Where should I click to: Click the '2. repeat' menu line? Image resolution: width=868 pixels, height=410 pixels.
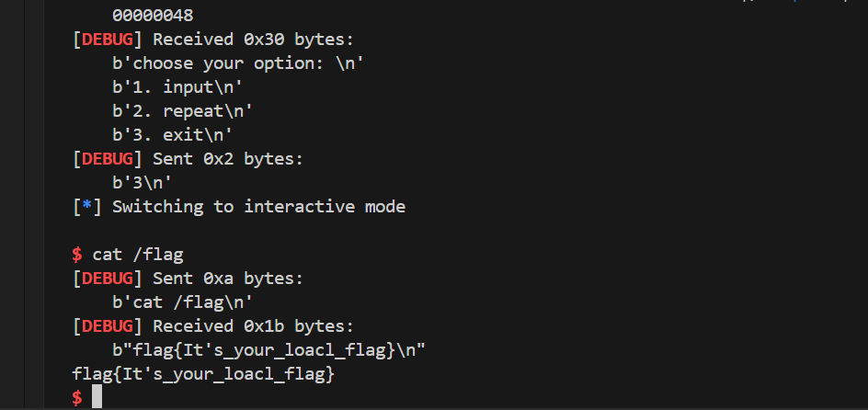(182, 111)
